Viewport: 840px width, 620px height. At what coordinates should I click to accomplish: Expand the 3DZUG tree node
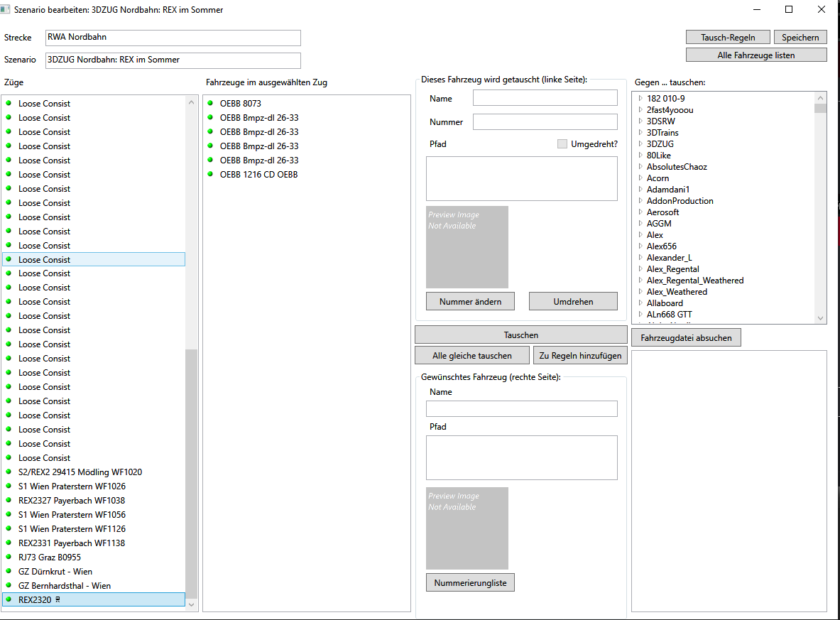click(640, 144)
